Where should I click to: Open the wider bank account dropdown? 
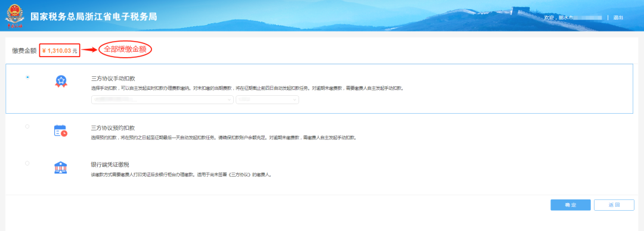162,99
